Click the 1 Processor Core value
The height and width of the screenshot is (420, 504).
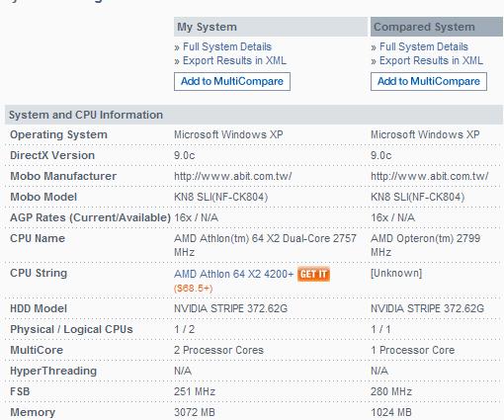413,350
